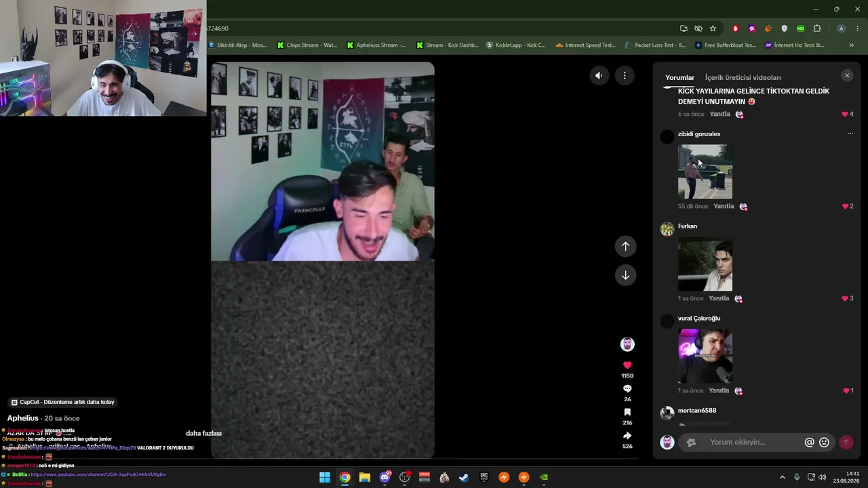The height and width of the screenshot is (488, 868).
Task: Open File Explorer from the taskbar
Action: click(365, 477)
